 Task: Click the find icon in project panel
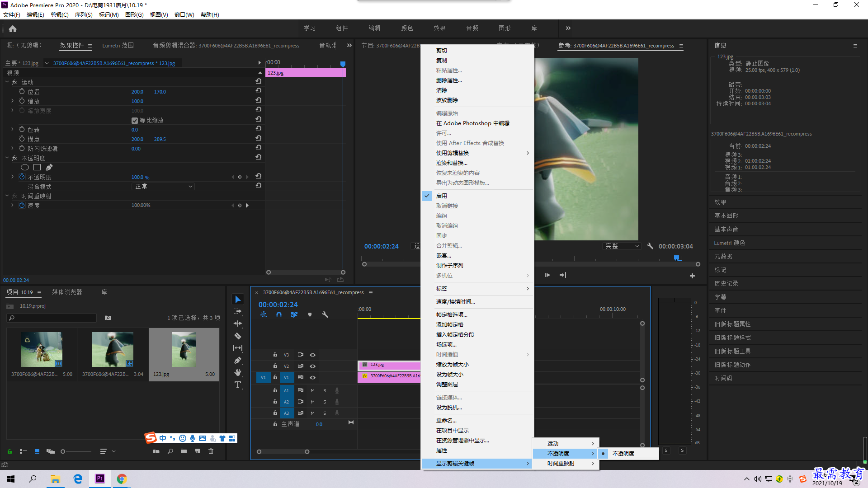click(x=170, y=451)
